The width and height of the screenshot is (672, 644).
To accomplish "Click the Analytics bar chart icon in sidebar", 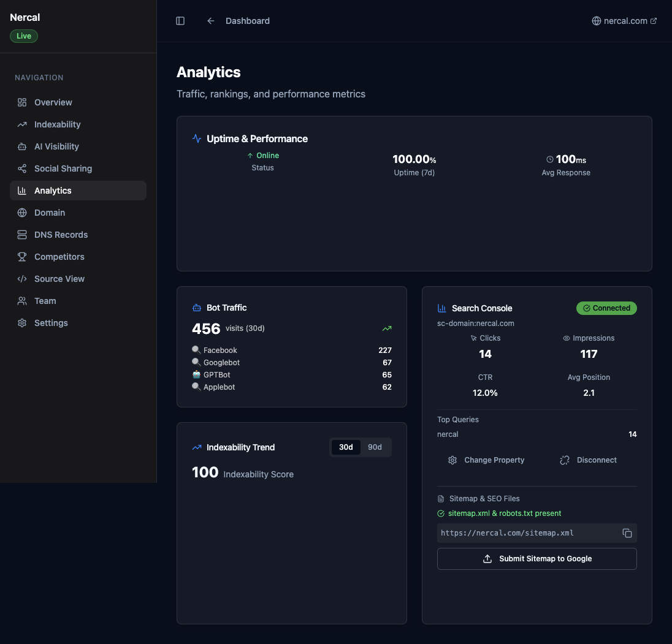I will pos(22,191).
